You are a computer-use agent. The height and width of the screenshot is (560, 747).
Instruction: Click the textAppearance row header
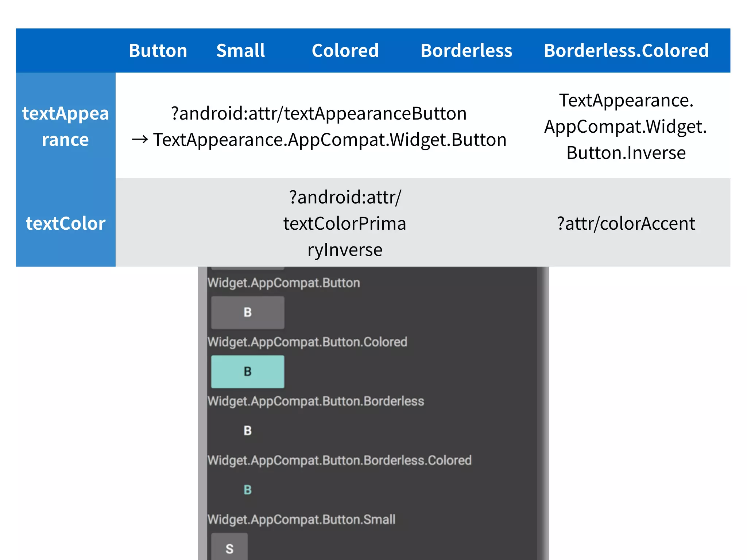coord(66,126)
